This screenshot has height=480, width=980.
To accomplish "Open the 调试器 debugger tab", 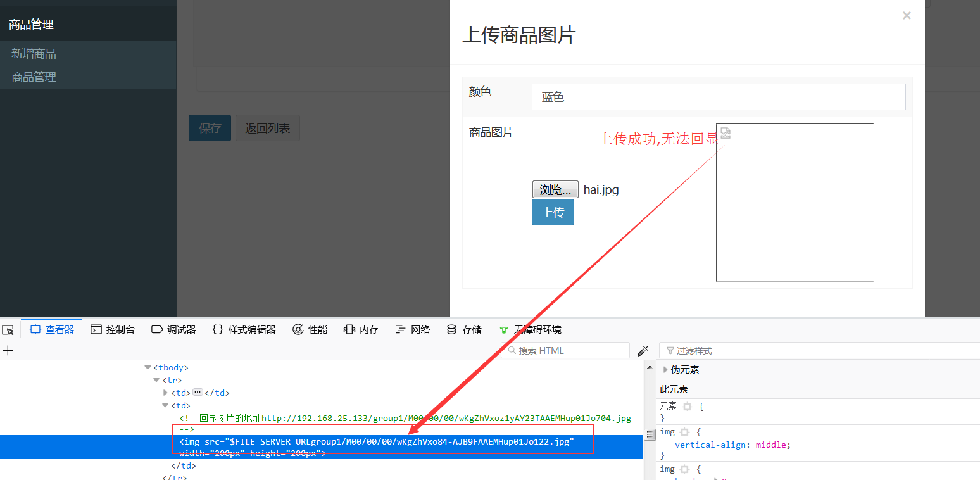I will (173, 329).
